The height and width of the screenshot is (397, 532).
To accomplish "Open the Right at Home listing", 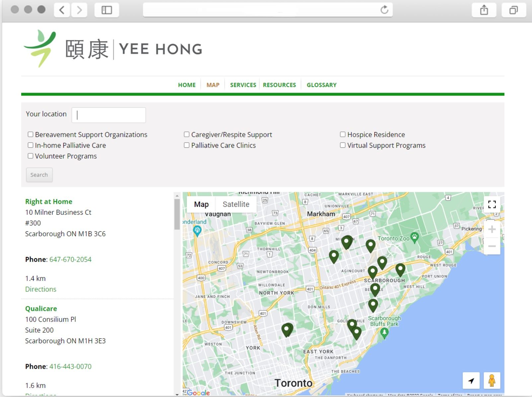I will coord(49,201).
